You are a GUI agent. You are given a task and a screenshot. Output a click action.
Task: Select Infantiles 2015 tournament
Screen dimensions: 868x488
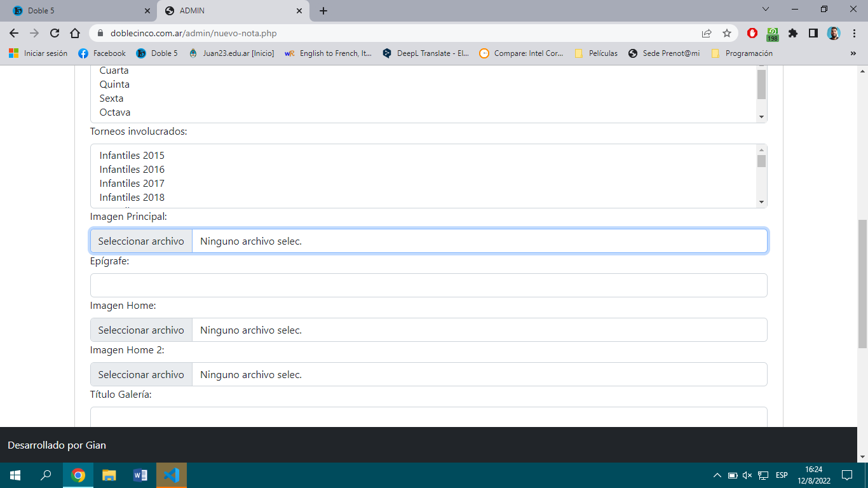[x=132, y=156]
